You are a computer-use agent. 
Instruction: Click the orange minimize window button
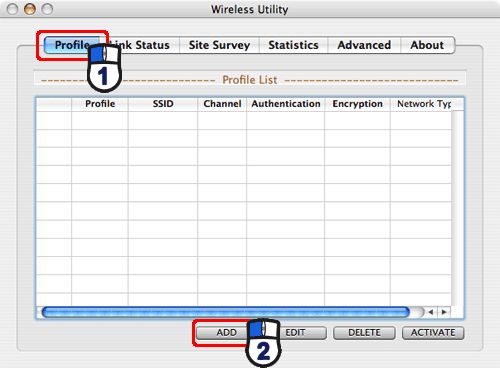(30, 9)
